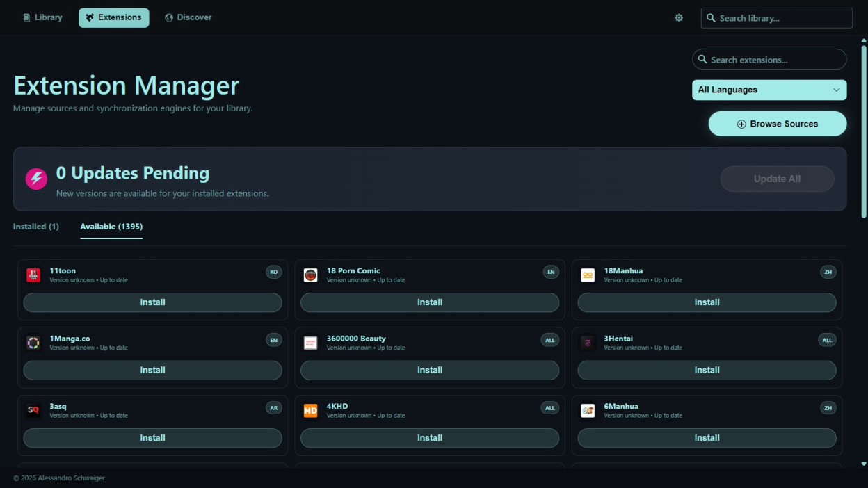Open the All Languages dropdown

coord(769,90)
